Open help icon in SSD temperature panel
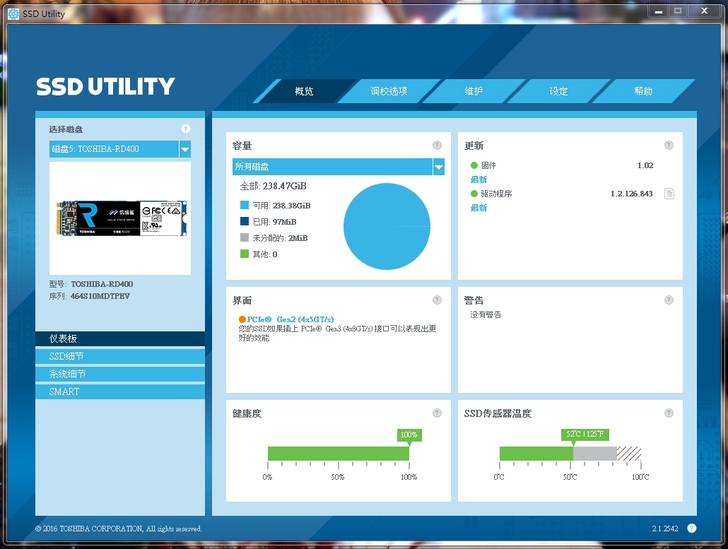 [x=669, y=412]
